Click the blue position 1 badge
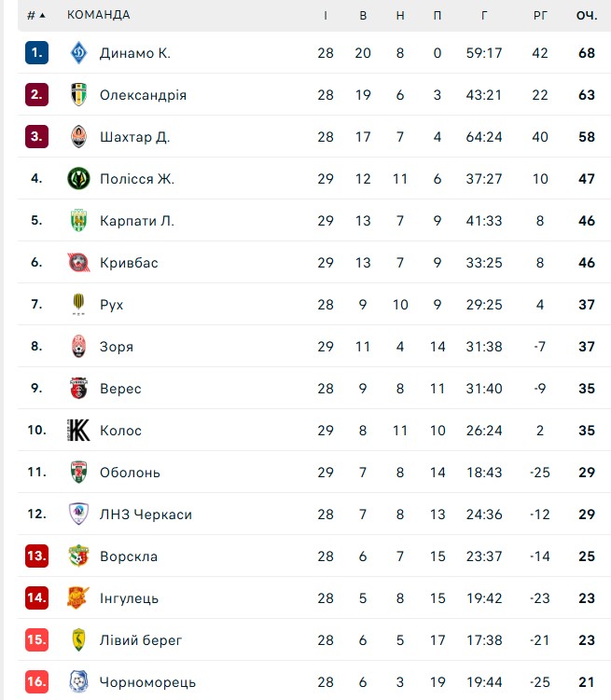The width and height of the screenshot is (611, 700). (36, 53)
